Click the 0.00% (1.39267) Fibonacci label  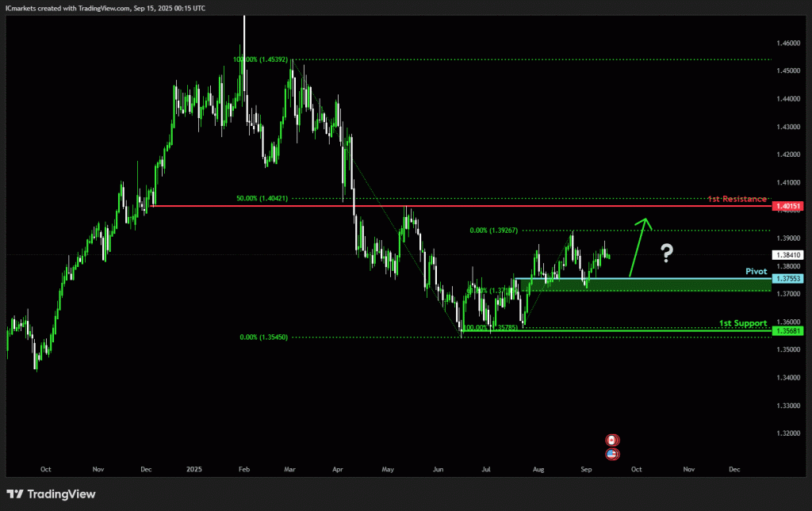pos(493,231)
